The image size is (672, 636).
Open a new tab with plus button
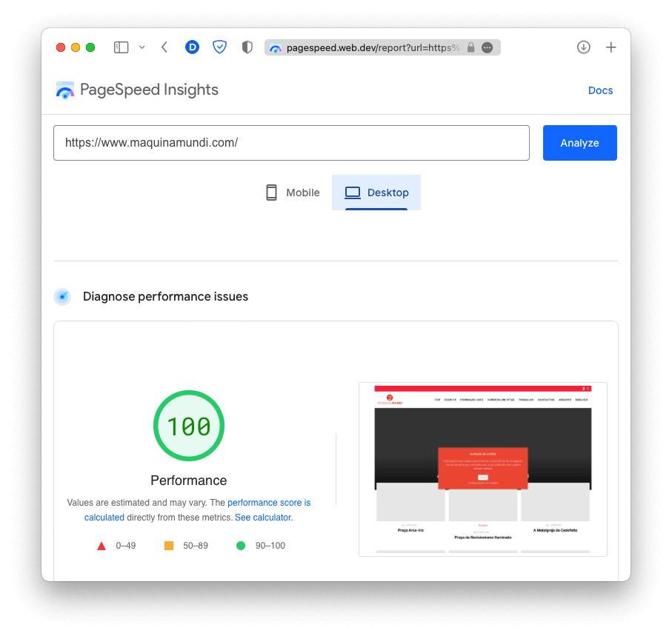pyautogui.click(x=611, y=47)
